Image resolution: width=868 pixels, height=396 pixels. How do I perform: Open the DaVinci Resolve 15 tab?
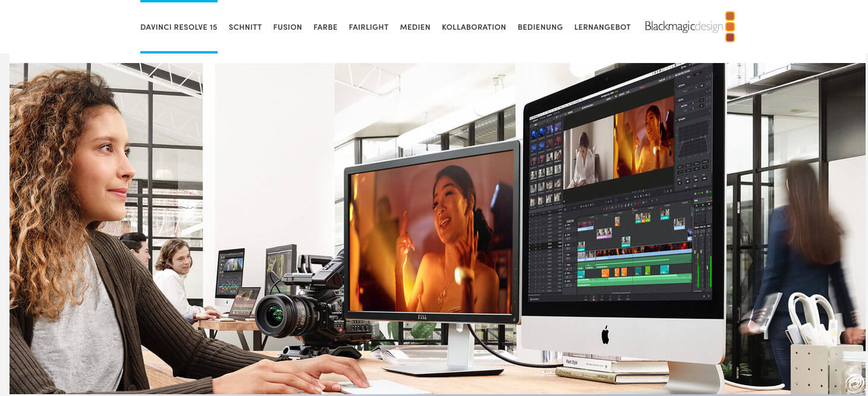coord(179,27)
